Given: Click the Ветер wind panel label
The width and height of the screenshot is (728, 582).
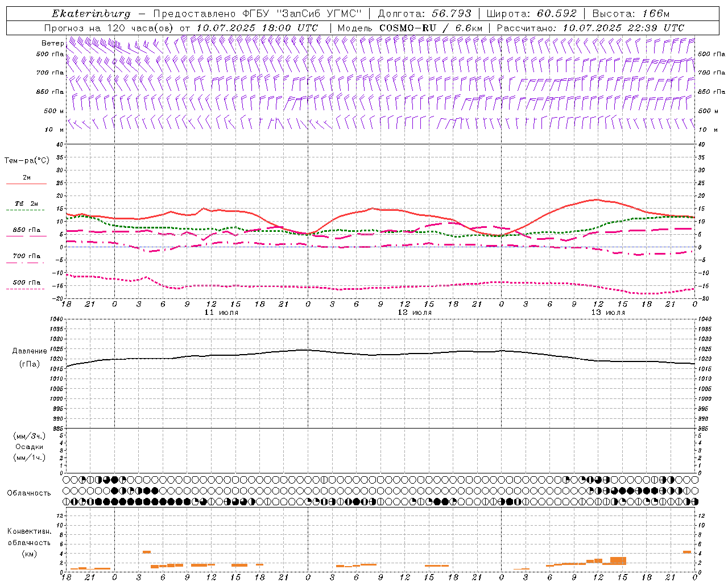Looking at the screenshot, I should [52, 43].
